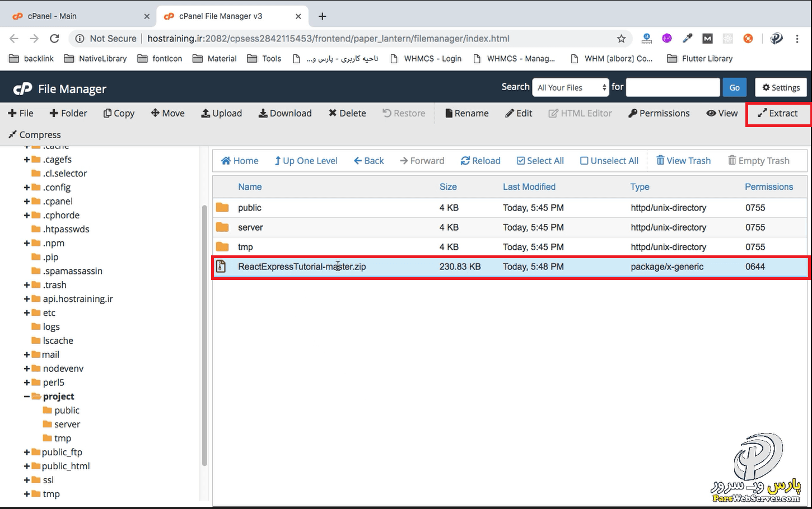Click the search text input field
The width and height of the screenshot is (812, 509).
(x=673, y=87)
